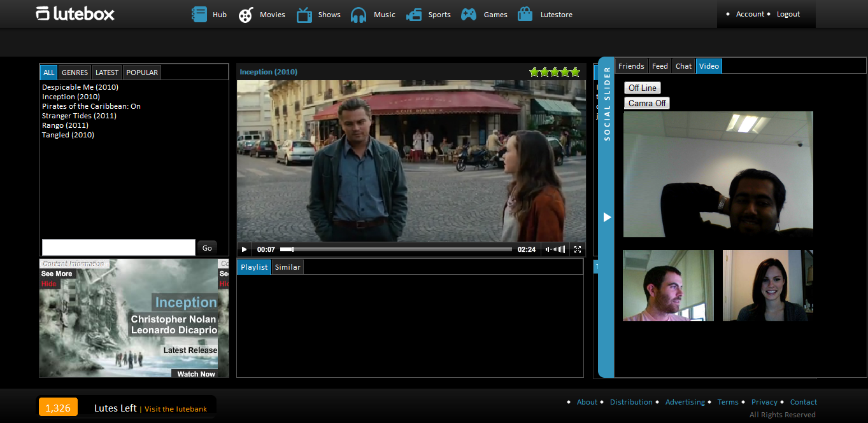Hide the content information panel
The image size is (868, 423).
49,284
